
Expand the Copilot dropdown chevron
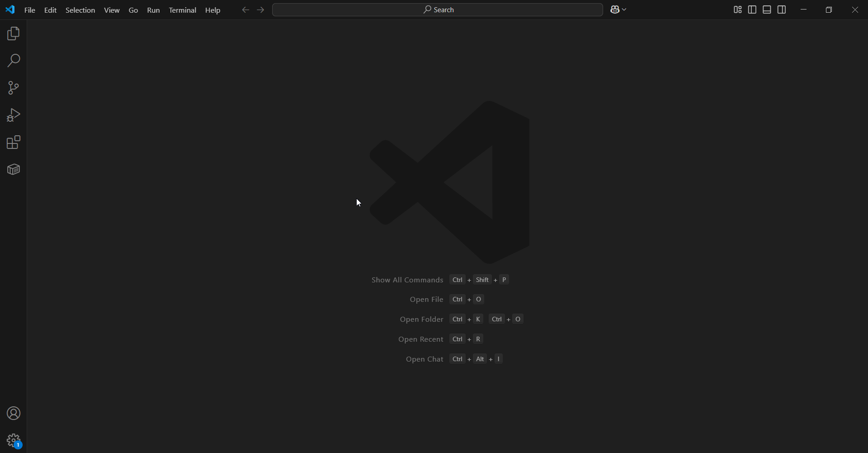coord(624,10)
